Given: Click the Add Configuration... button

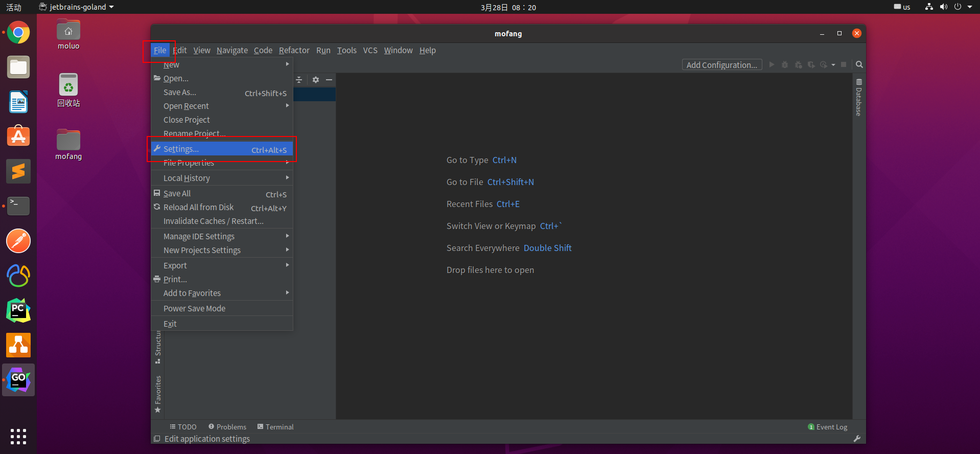Looking at the screenshot, I should (722, 65).
